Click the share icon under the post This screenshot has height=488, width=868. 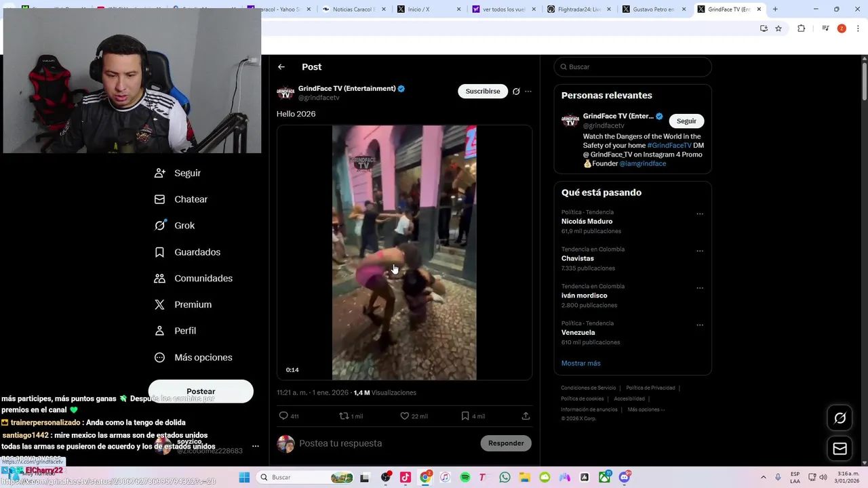(526, 416)
